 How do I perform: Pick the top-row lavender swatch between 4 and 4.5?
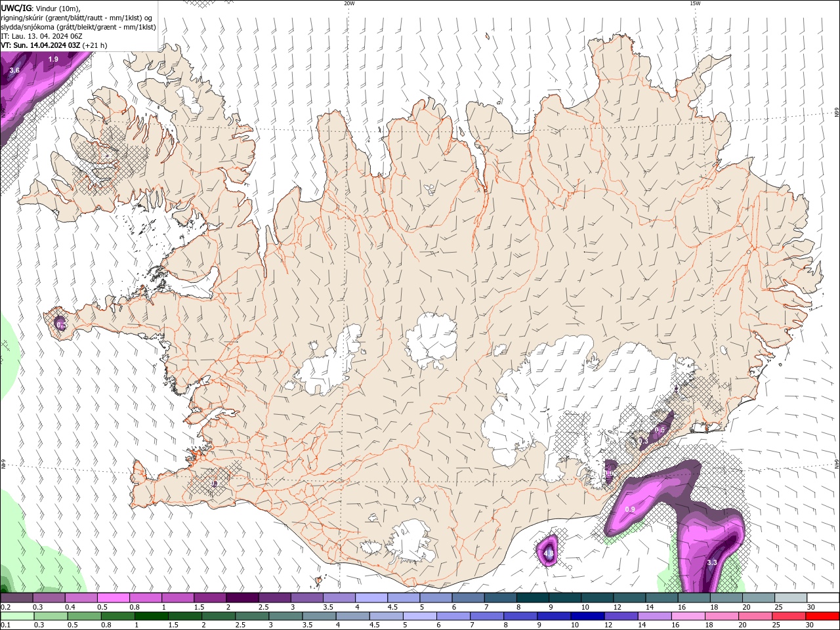pos(371,598)
